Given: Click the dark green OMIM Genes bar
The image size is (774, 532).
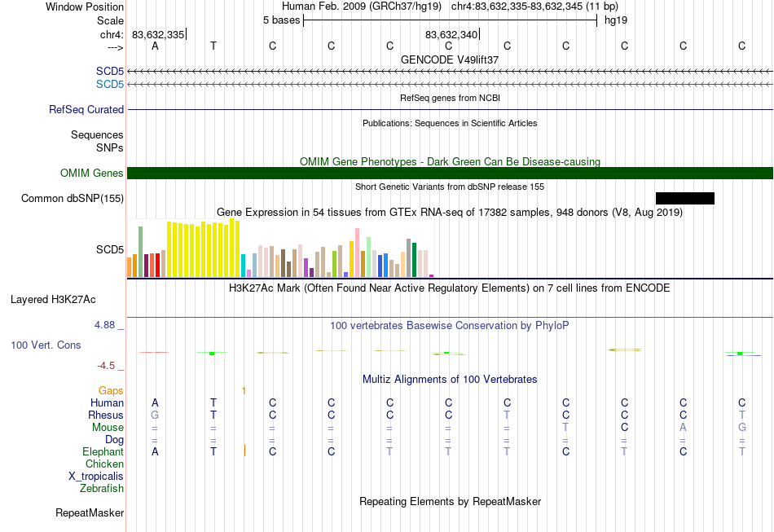Looking at the screenshot, I should pyautogui.click(x=450, y=174).
